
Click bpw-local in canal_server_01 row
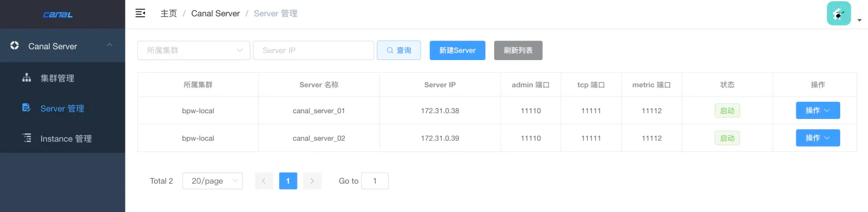tap(198, 110)
